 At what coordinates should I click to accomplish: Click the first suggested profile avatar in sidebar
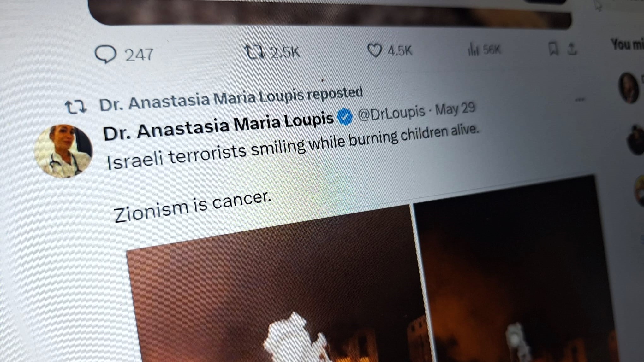point(628,88)
